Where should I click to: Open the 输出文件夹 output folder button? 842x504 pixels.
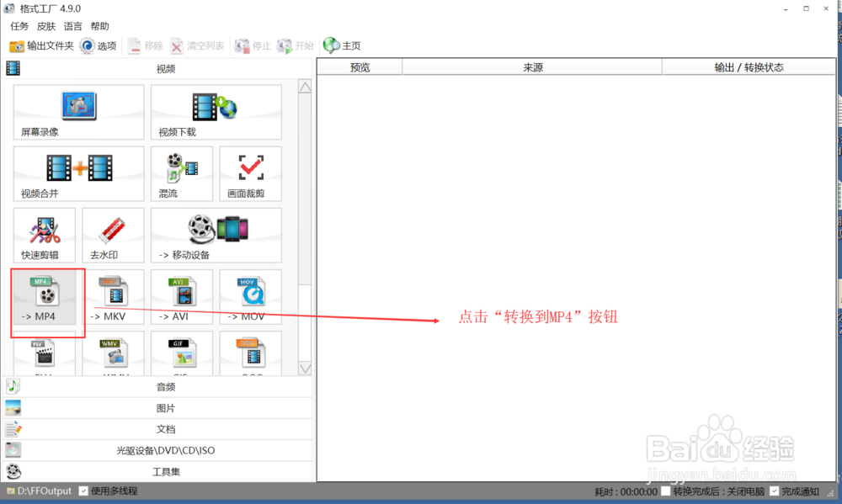[x=41, y=46]
